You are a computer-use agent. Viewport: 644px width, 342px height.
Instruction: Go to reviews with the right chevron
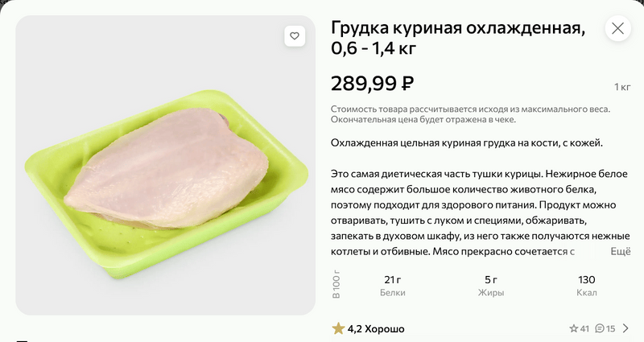click(626, 328)
